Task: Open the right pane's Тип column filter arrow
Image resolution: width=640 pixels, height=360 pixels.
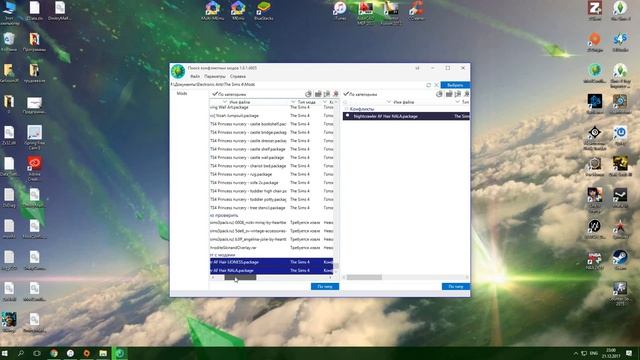Action: [457, 102]
